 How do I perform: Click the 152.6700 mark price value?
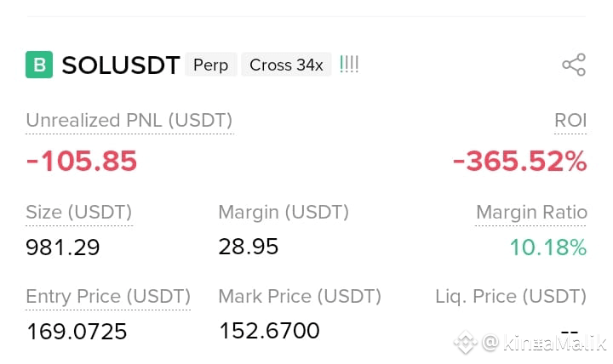point(269,331)
